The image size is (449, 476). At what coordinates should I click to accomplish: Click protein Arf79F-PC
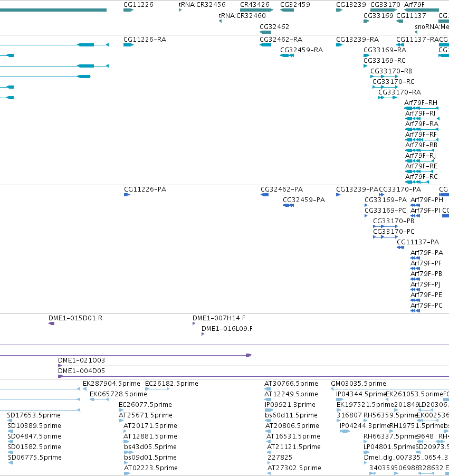pyautogui.click(x=415, y=310)
